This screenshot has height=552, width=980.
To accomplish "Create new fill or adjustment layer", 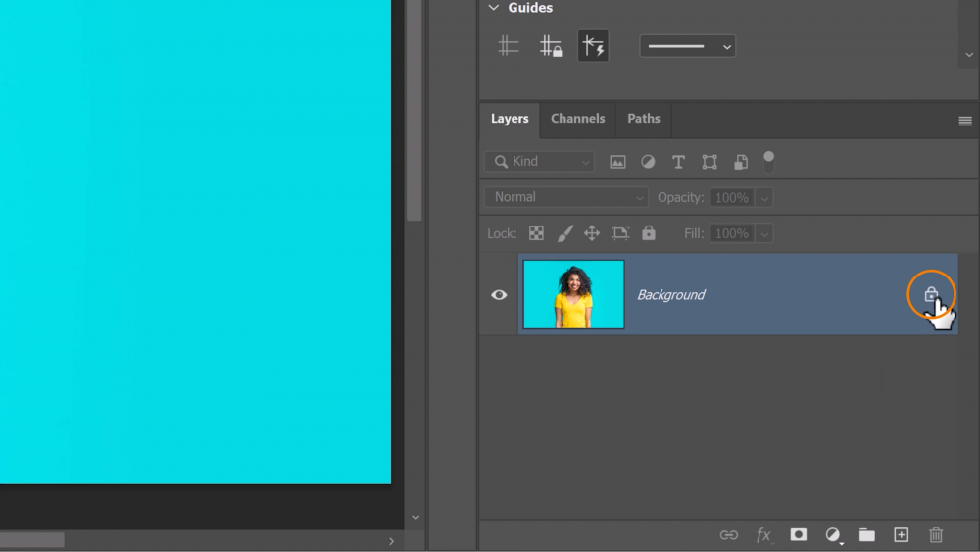I will [832, 535].
